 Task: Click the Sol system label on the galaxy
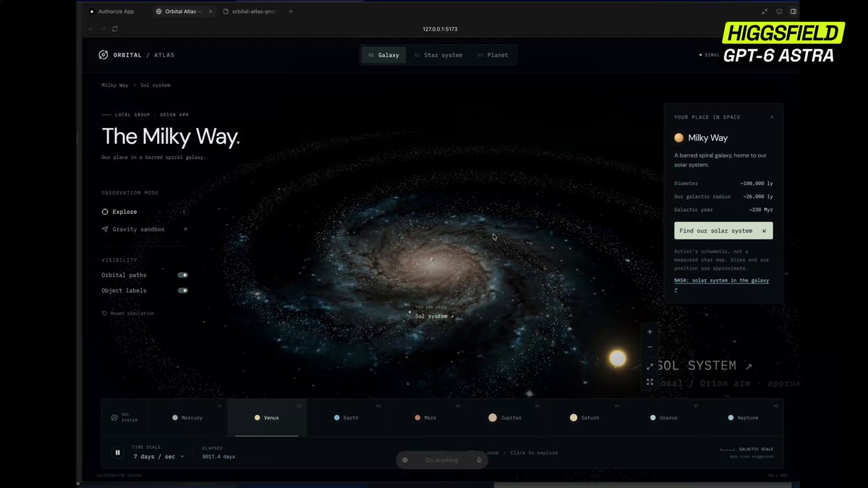[x=434, y=316]
